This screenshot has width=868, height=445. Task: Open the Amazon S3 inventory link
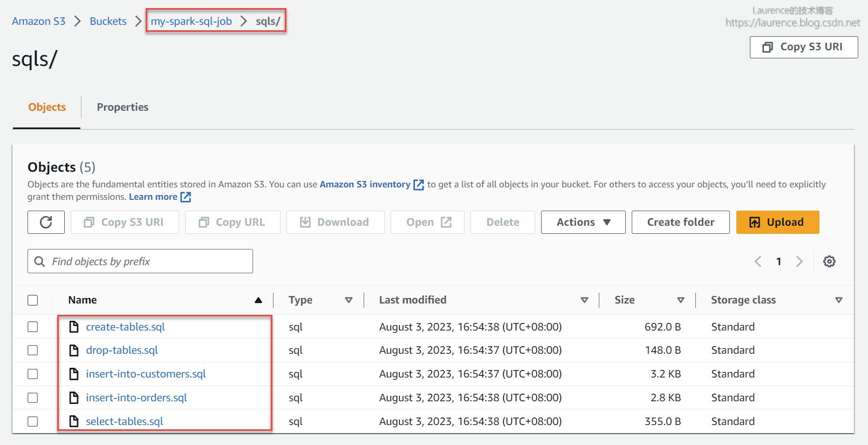pos(365,185)
